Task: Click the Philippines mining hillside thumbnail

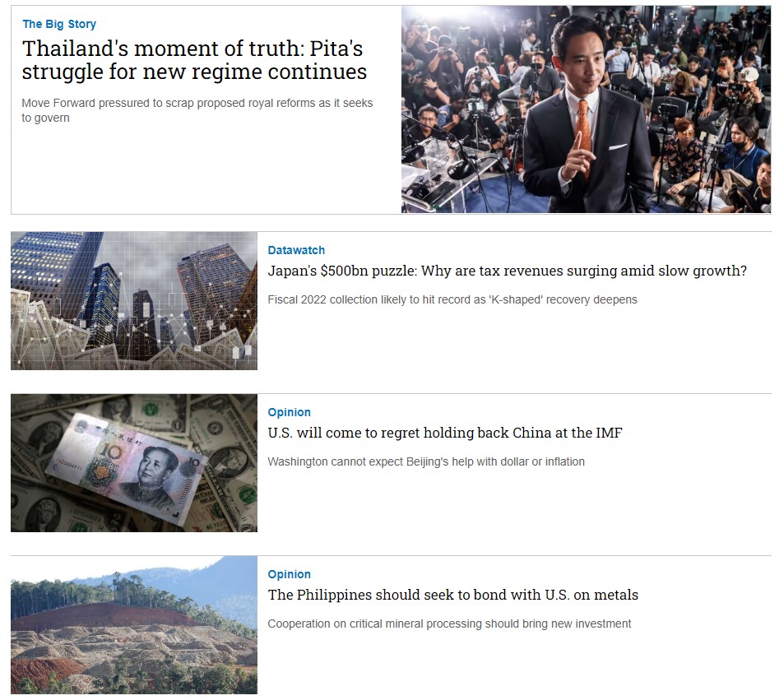Action: point(134,625)
